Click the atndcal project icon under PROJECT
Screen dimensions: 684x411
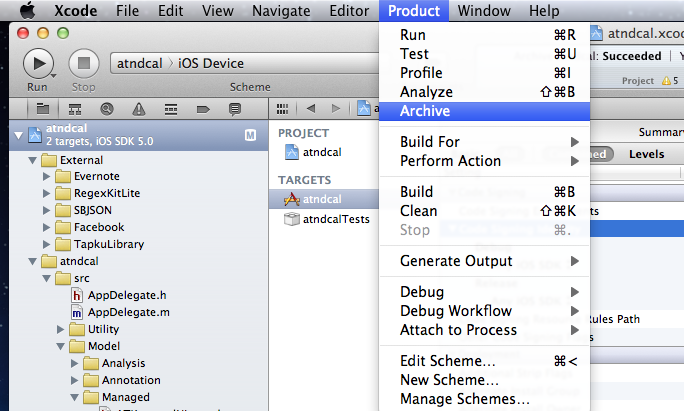coord(291,152)
